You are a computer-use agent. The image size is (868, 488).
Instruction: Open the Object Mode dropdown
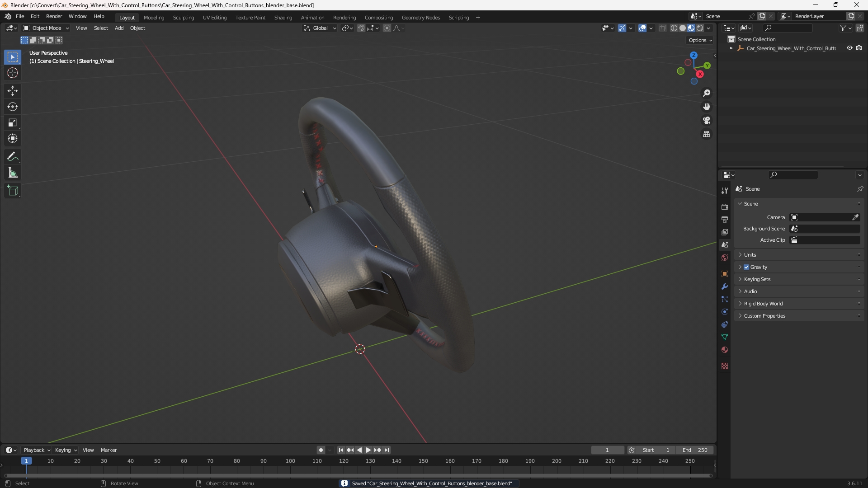point(46,28)
